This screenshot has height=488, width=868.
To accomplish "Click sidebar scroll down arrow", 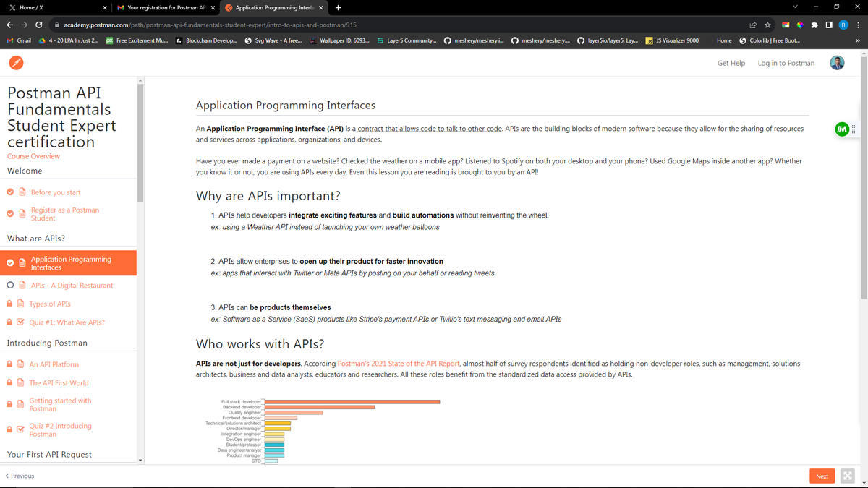I will coord(140,460).
